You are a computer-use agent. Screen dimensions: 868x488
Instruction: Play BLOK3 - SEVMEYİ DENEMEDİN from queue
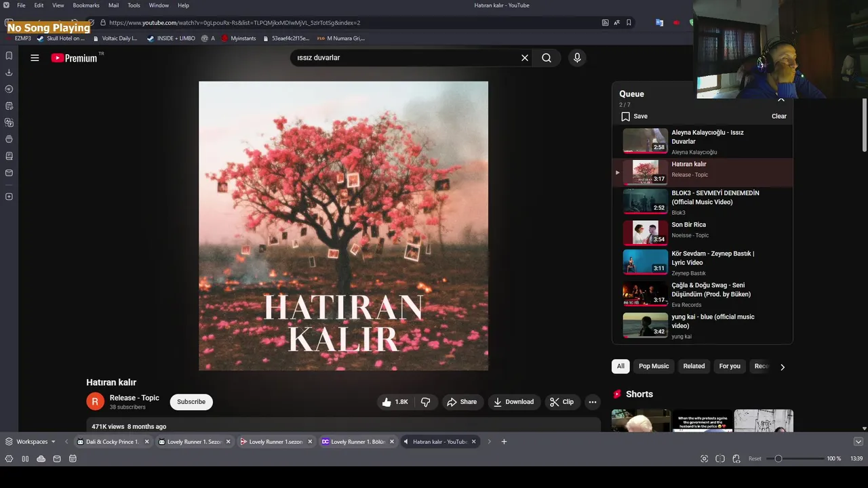702,202
